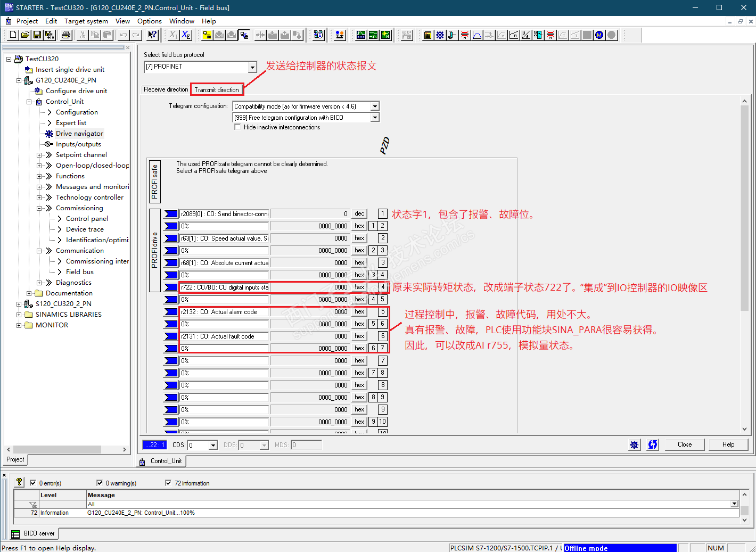Click the blue refresh arrows icon near Close

coord(653,444)
